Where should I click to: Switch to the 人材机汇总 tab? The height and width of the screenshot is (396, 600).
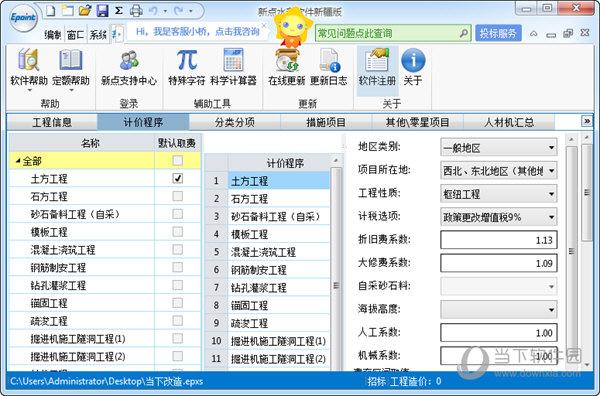pos(509,122)
